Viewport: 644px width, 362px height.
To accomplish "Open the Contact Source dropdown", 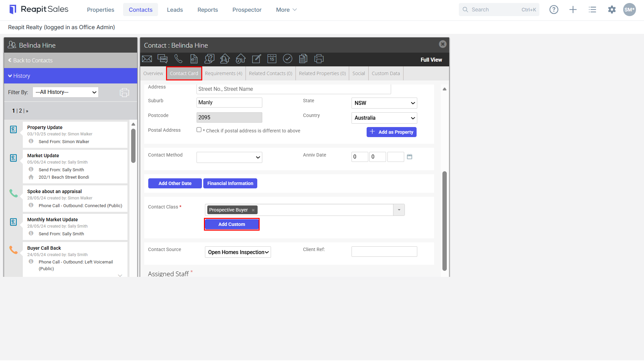I will click(x=238, y=252).
